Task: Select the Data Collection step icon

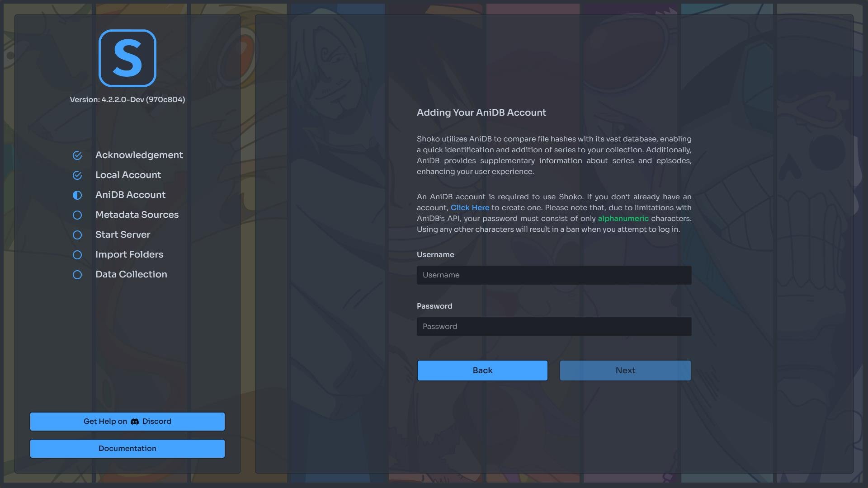Action: (76, 274)
